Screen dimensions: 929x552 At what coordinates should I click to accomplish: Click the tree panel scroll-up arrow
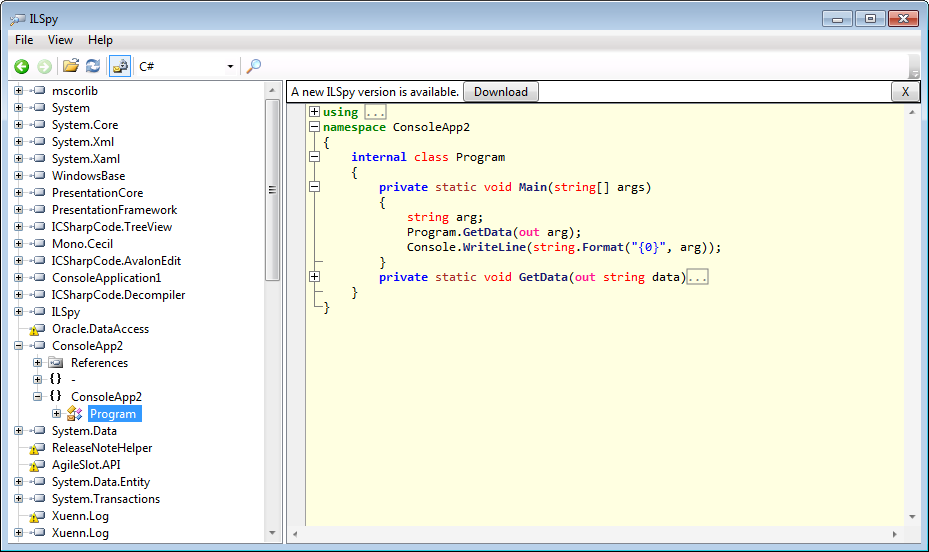272,90
